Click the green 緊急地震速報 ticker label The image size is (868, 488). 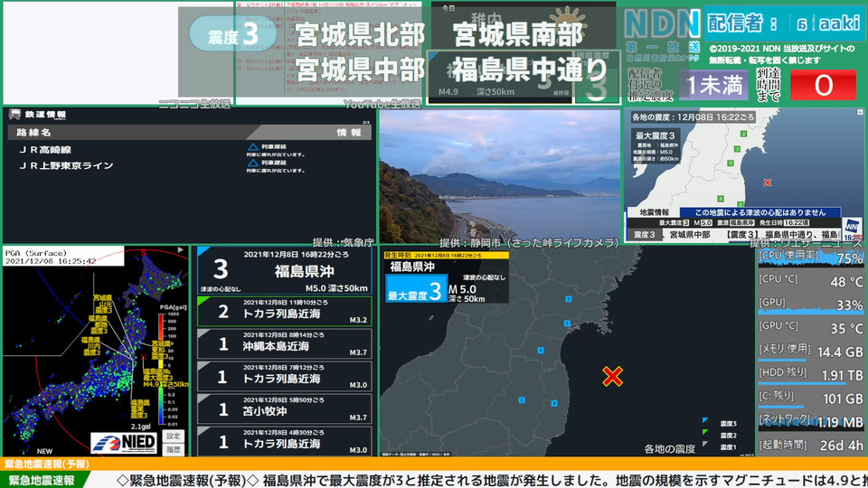pos(42,480)
